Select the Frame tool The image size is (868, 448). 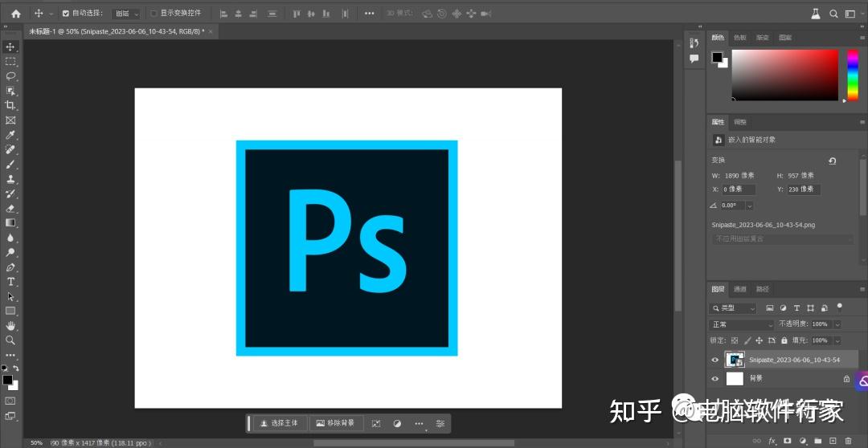(x=10, y=120)
